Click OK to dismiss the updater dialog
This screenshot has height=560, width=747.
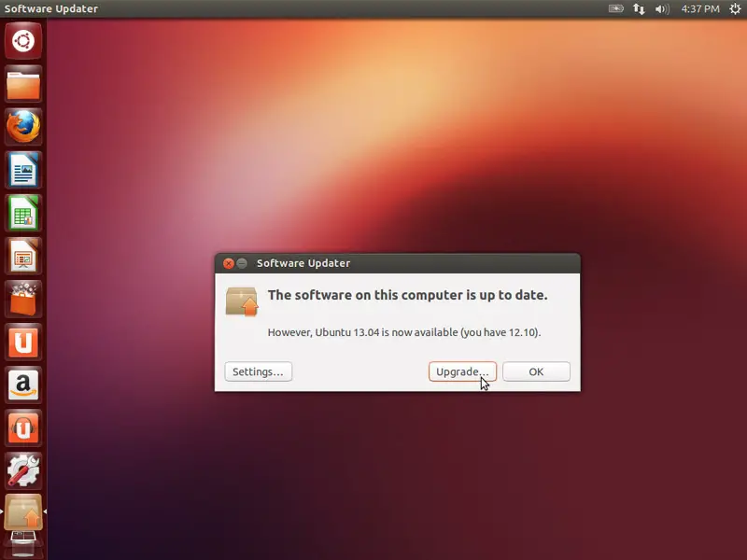point(536,371)
